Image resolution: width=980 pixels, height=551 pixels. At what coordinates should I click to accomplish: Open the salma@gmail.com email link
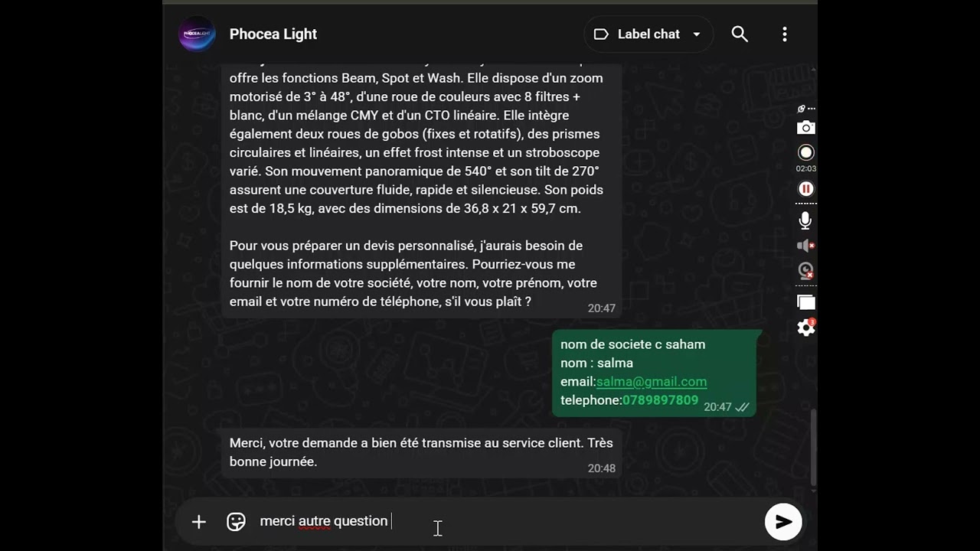pos(652,381)
